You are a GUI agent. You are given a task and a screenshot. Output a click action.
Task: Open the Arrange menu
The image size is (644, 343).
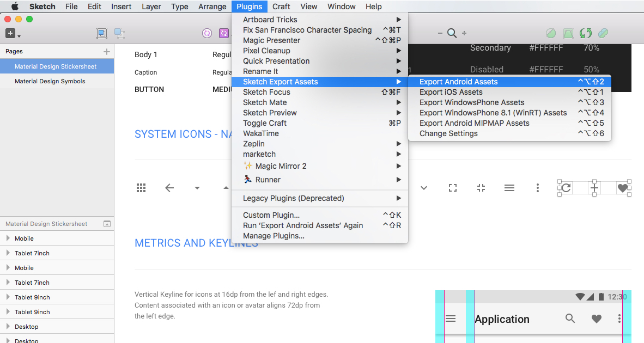click(x=212, y=7)
